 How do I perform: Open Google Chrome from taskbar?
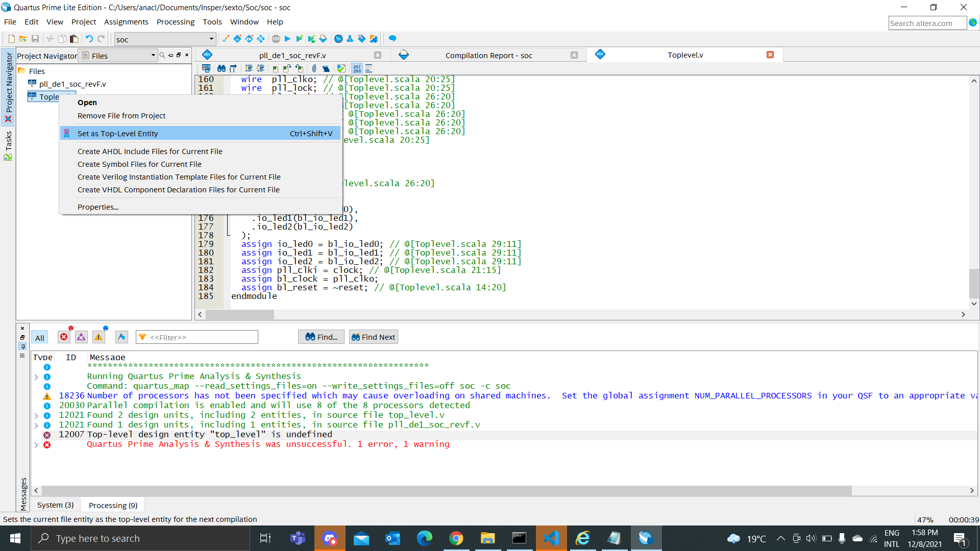coord(456,538)
